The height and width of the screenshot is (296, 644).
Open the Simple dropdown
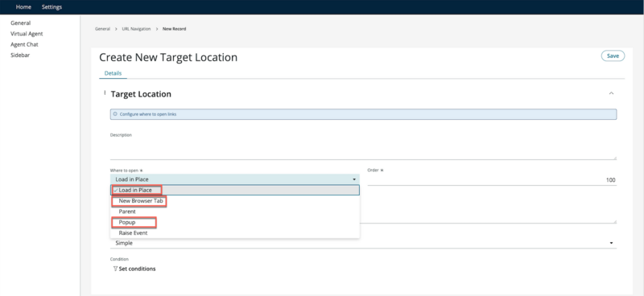point(363,243)
